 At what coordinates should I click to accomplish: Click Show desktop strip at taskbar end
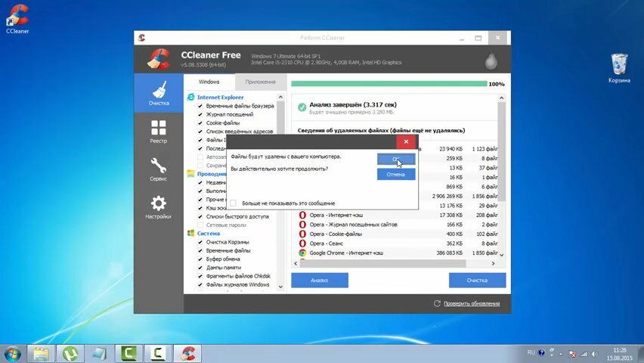[x=640, y=354]
